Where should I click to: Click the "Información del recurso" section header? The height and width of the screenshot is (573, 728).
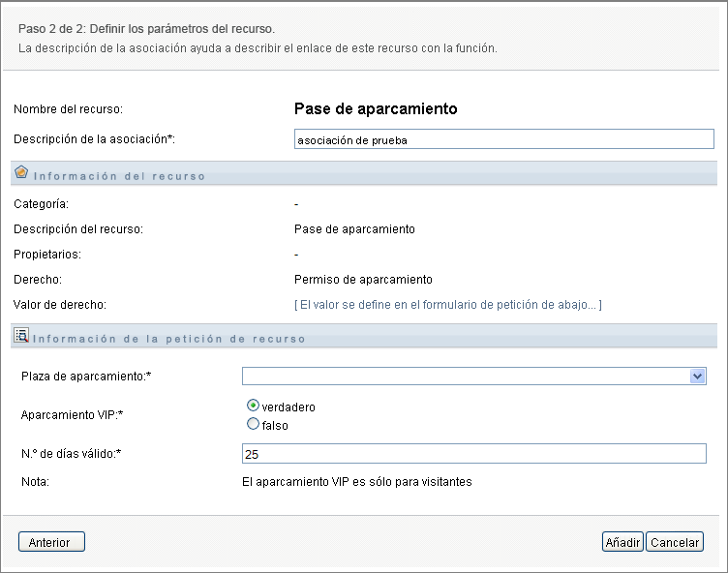click(119, 176)
